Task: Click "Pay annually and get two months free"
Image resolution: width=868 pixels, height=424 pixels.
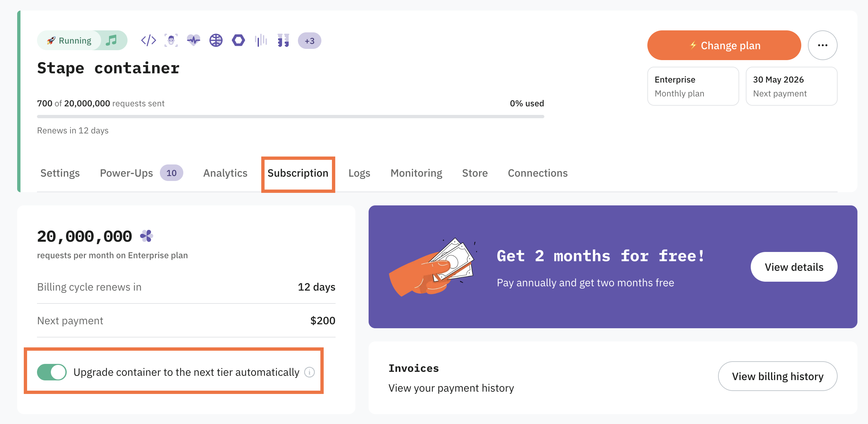Action: [585, 283]
